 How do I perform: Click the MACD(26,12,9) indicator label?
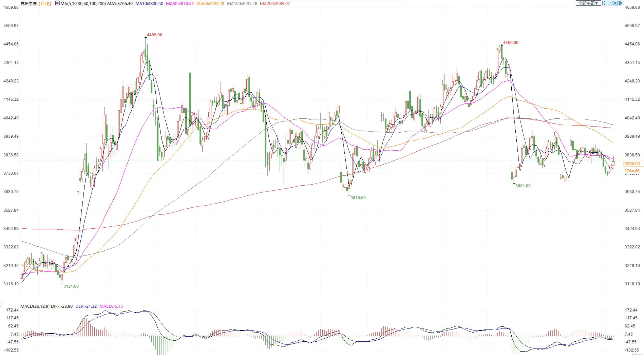(35, 306)
